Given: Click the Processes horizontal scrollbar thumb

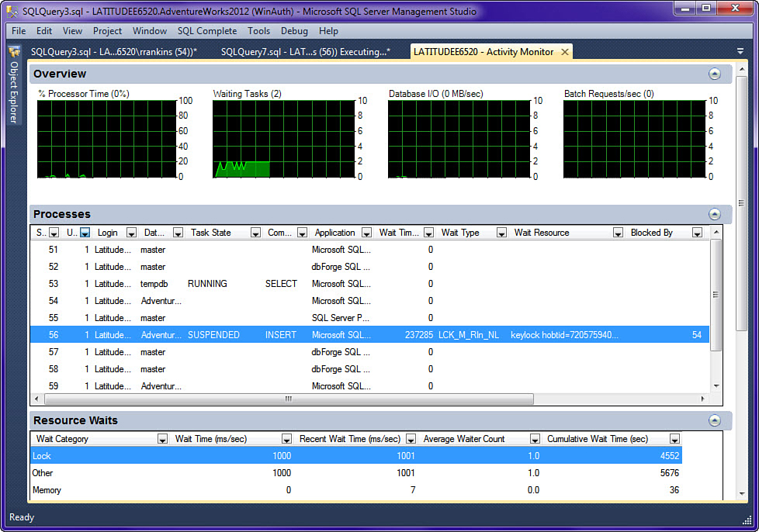Looking at the screenshot, I should 289,399.
